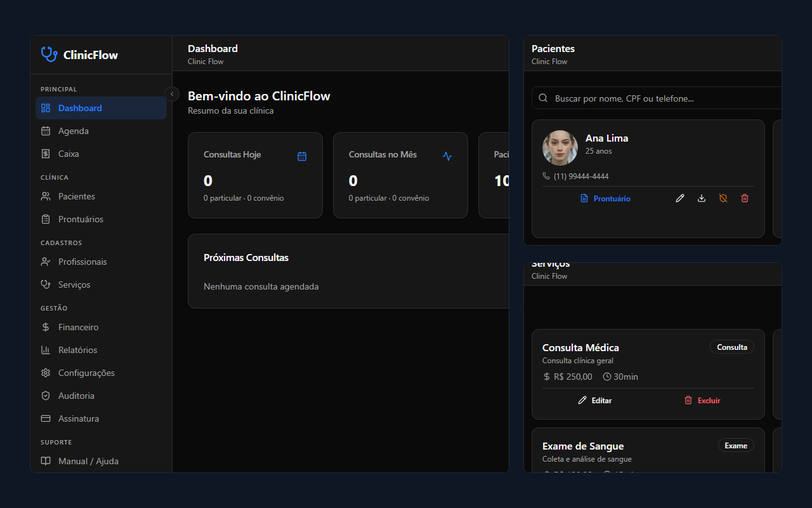Click the Configurações gear icon in sidebar
Image resolution: width=812 pixels, height=508 pixels.
pyautogui.click(x=46, y=373)
